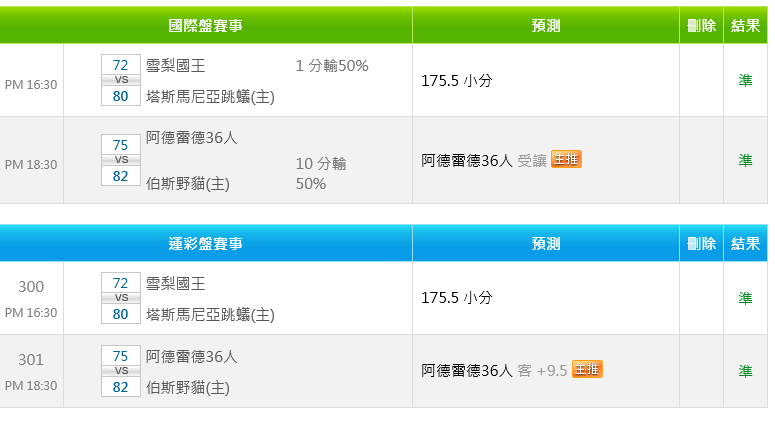
Task: Click the 175.5 小分 prediction in game 300
Action: 457,298
